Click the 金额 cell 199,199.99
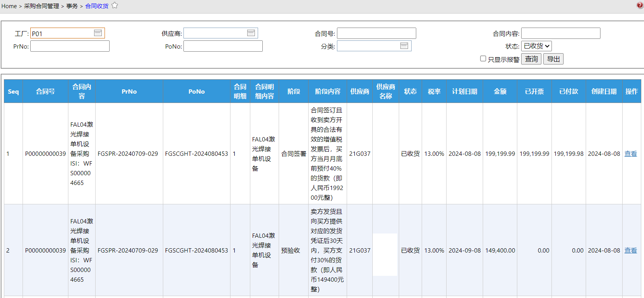Image resolution: width=644 pixels, height=298 pixels. 500,153
